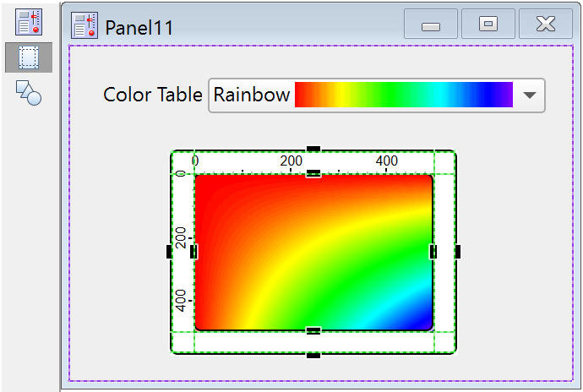Click the center of the rainbow image plot
The image size is (583, 392).
pyautogui.click(x=313, y=253)
